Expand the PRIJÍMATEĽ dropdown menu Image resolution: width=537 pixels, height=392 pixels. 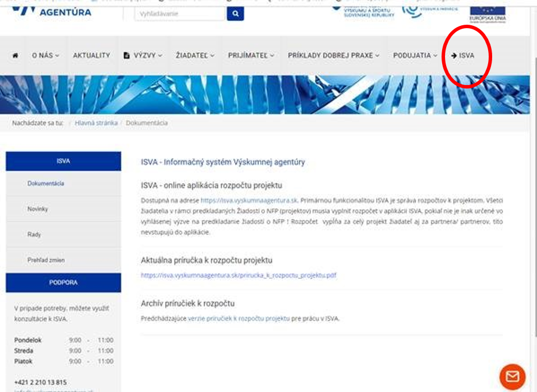(251, 56)
